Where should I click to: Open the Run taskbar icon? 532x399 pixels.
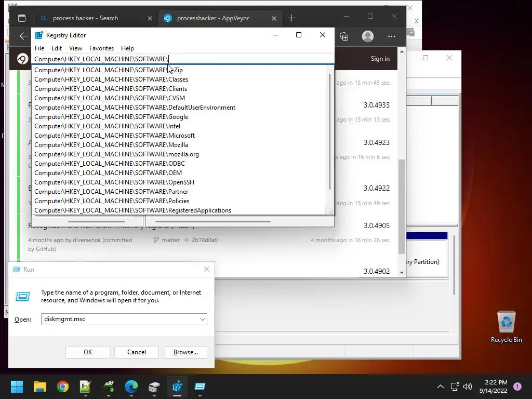[x=200, y=387]
